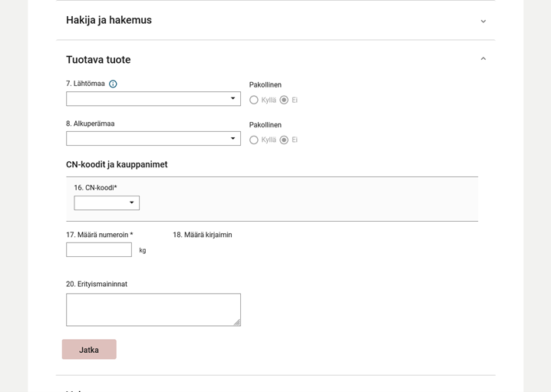Open the CN-koodi dropdown
Viewport: 551px width, 392px height.
pyautogui.click(x=107, y=203)
